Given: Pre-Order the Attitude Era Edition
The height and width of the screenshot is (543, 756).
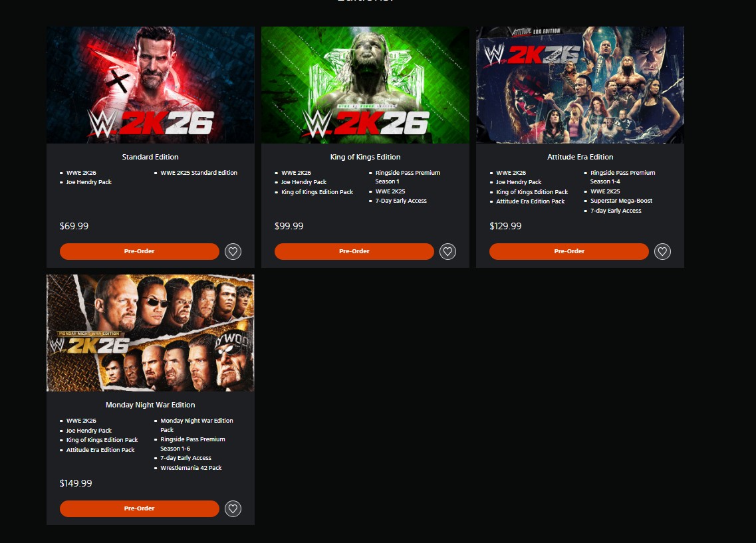Looking at the screenshot, I should (569, 251).
